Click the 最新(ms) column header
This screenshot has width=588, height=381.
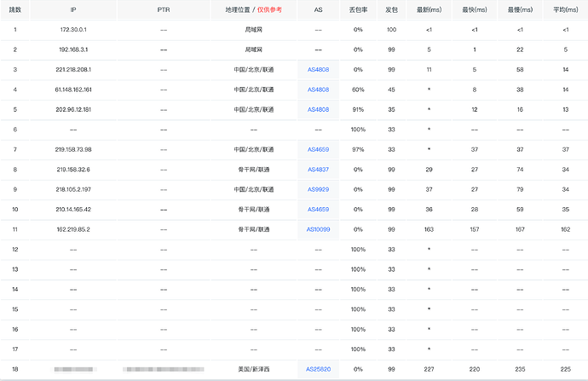[429, 9]
